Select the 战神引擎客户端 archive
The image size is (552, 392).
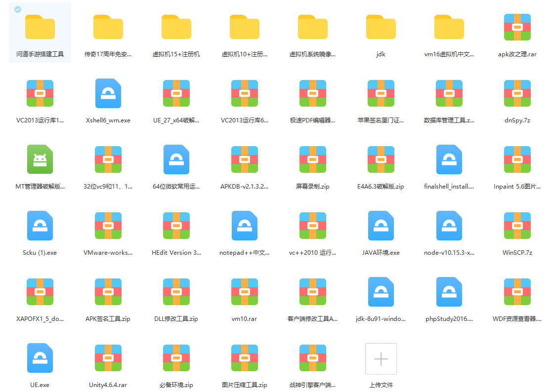pos(313,358)
